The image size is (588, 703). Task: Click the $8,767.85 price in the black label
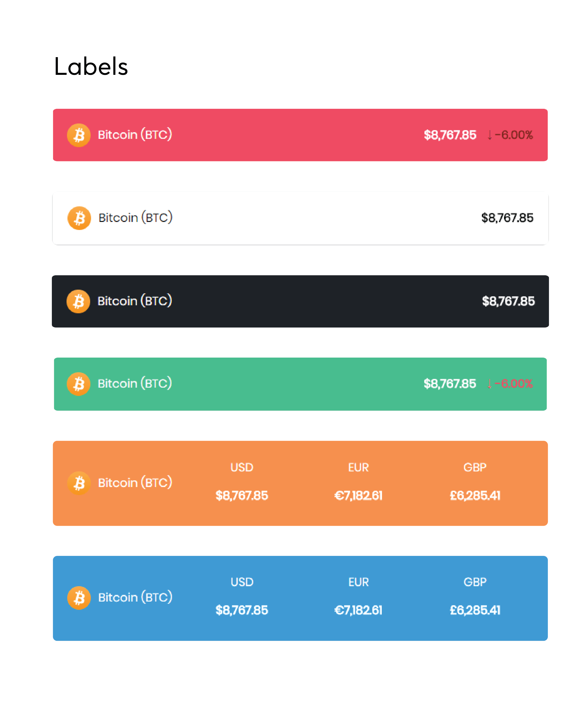pos(508,301)
